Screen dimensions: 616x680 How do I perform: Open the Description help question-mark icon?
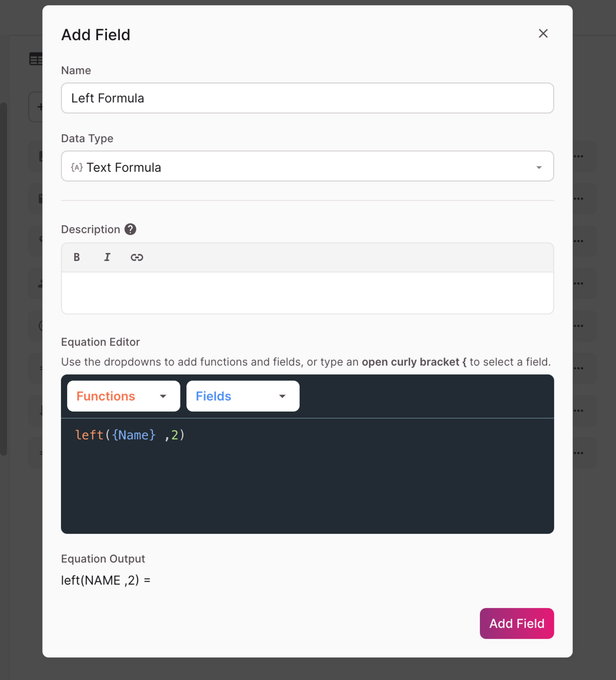point(130,229)
